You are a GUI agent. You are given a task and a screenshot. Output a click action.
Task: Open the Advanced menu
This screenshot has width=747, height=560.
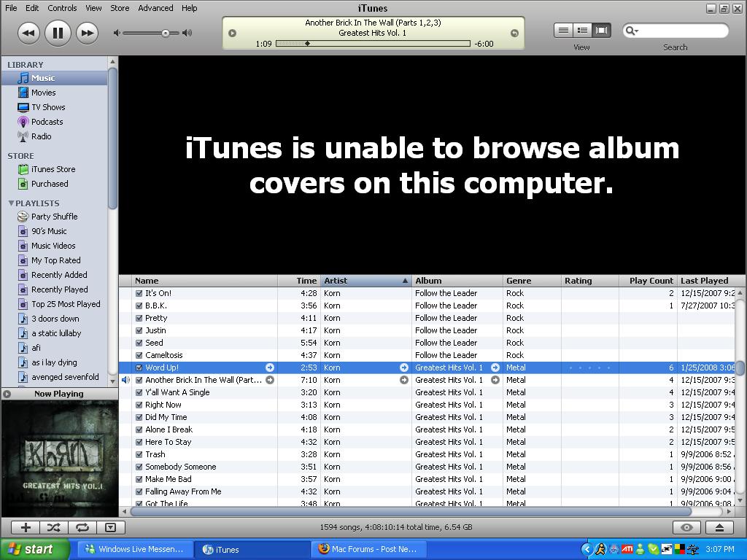(155, 8)
